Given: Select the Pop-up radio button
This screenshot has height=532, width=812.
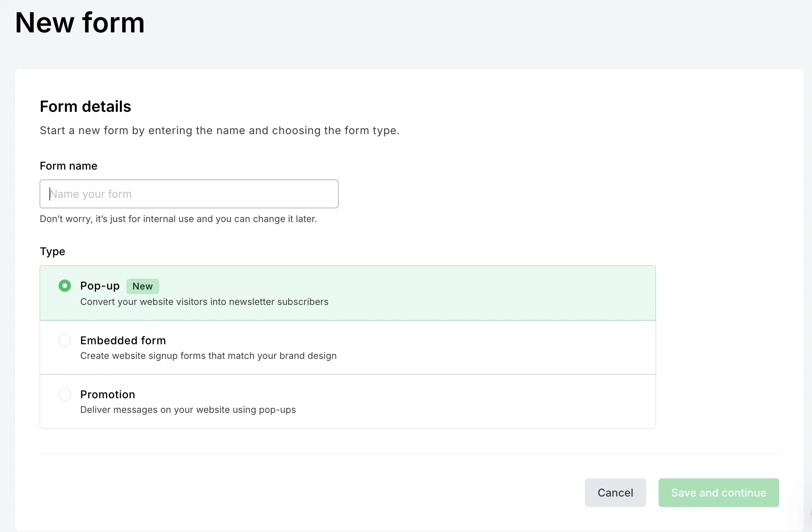Looking at the screenshot, I should click(65, 286).
